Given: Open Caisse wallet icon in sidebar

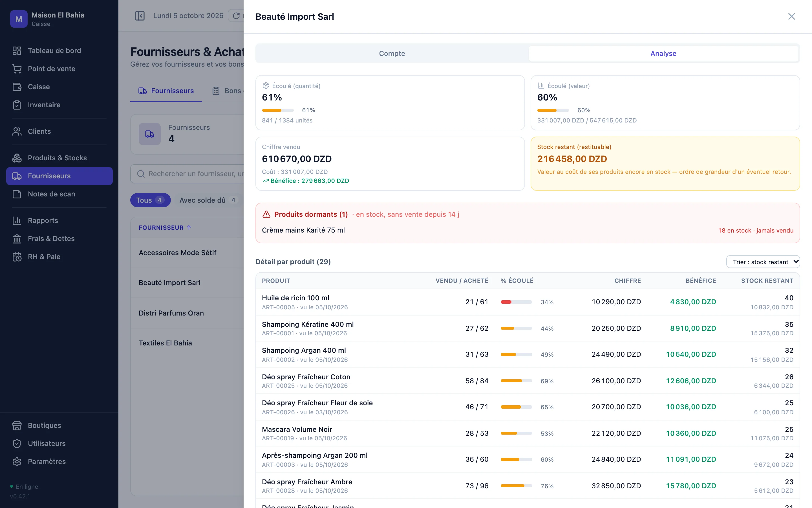Looking at the screenshot, I should [x=17, y=87].
